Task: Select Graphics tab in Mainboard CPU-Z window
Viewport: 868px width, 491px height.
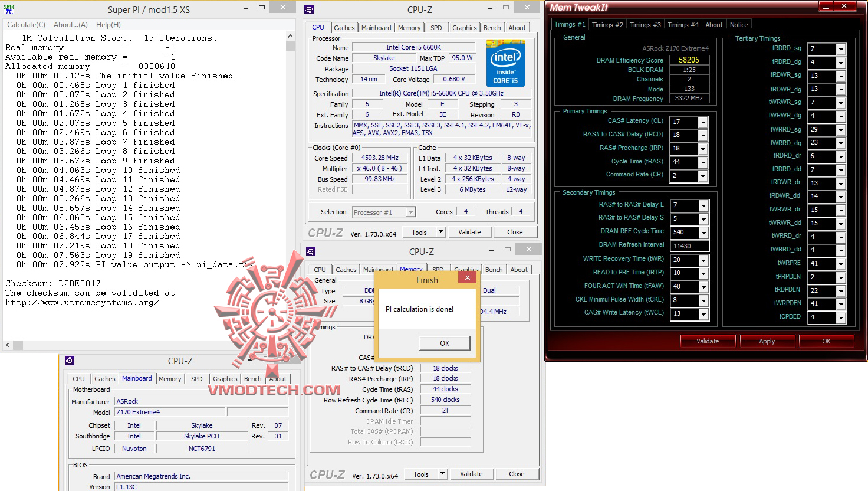Action: pyautogui.click(x=225, y=379)
